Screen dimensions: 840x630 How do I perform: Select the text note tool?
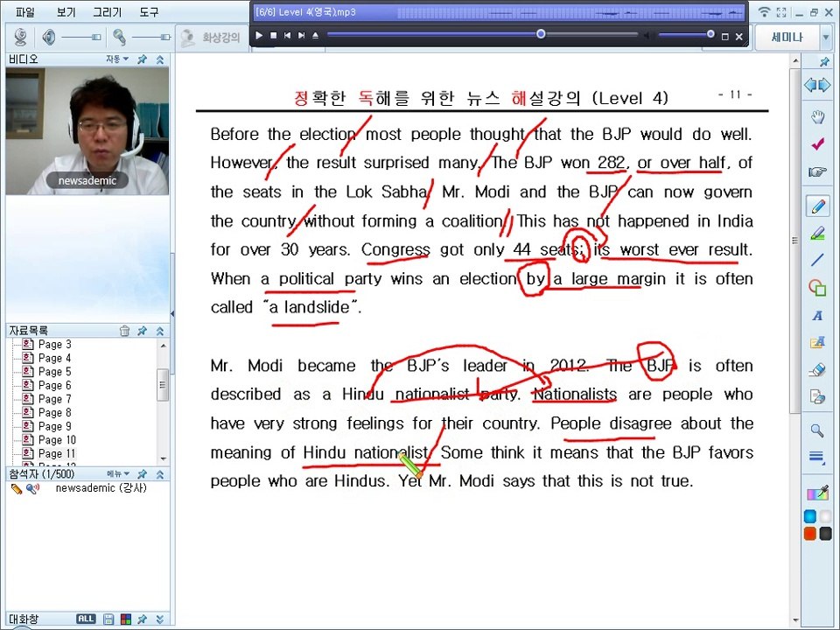click(817, 342)
